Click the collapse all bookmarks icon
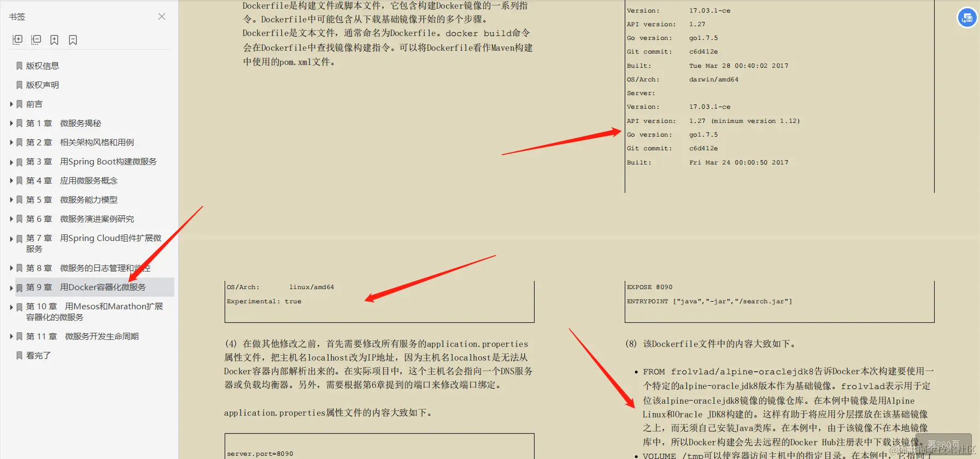This screenshot has height=459, width=980. point(36,40)
